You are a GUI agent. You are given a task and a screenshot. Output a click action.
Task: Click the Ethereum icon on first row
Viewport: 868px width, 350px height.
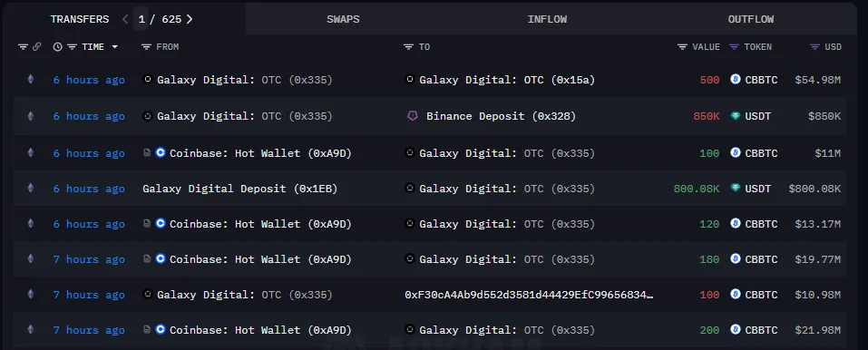tap(31, 80)
